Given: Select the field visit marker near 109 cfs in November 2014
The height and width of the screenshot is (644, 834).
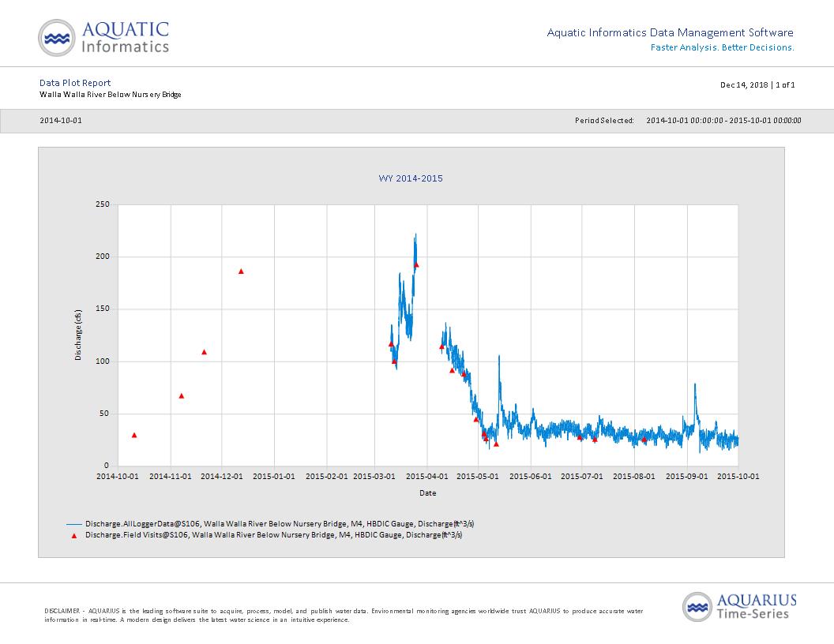Looking at the screenshot, I should click(205, 352).
